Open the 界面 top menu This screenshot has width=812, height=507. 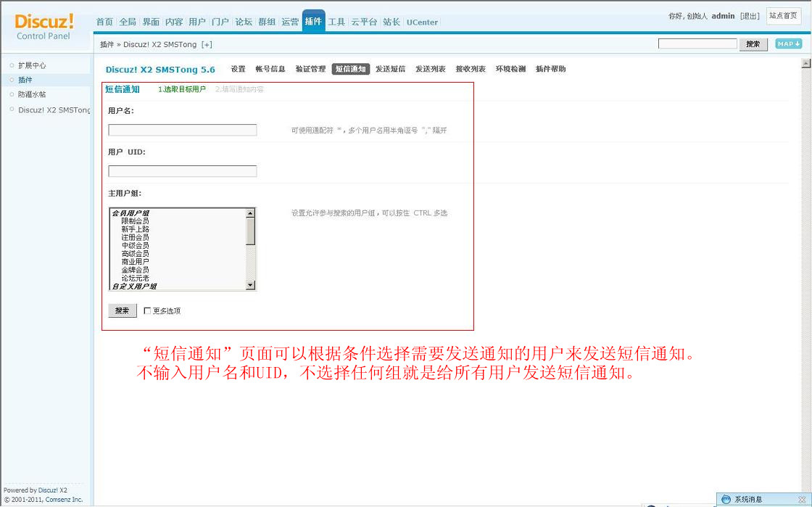tap(151, 22)
